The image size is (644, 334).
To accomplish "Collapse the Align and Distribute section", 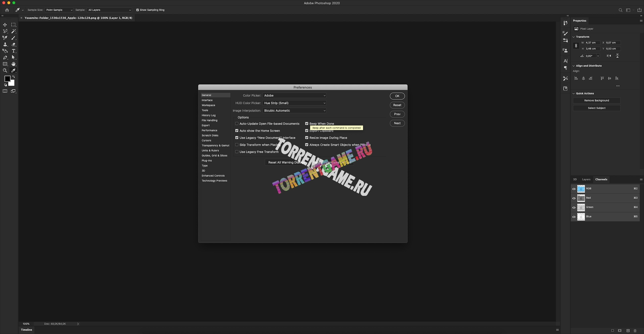I will click(x=574, y=66).
